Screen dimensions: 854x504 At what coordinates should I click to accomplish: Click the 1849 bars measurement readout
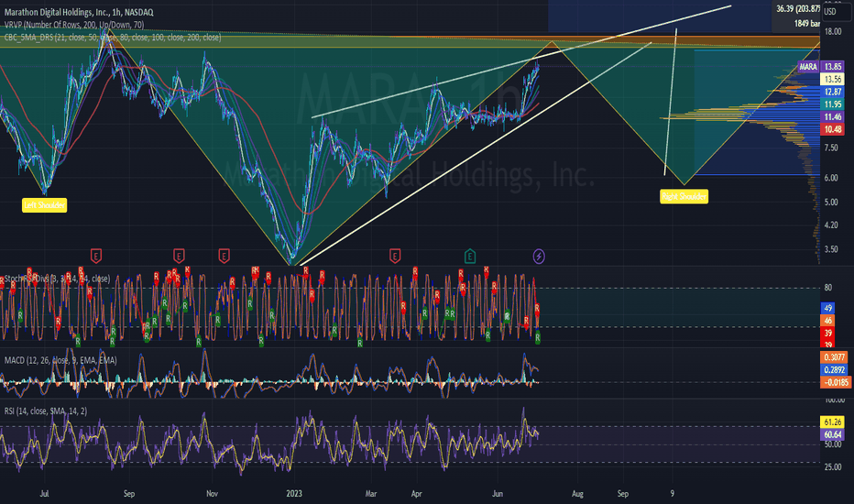coord(806,24)
